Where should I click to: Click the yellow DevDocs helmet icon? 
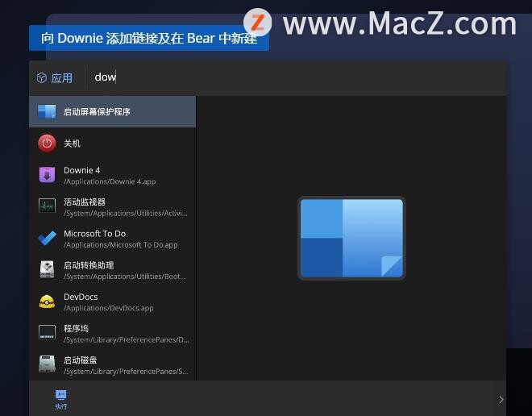[47, 302]
